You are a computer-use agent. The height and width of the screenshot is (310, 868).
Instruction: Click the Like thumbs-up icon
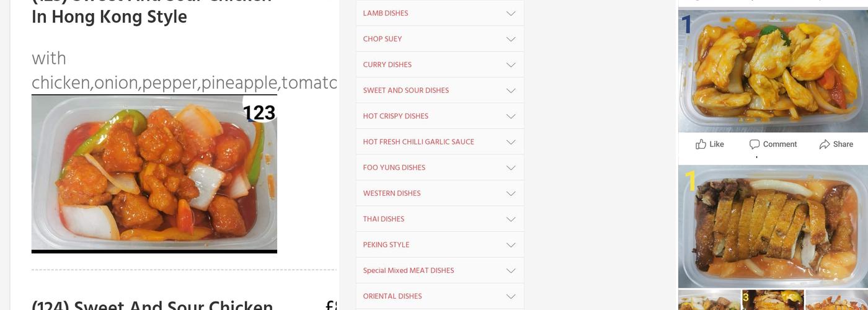(701, 144)
